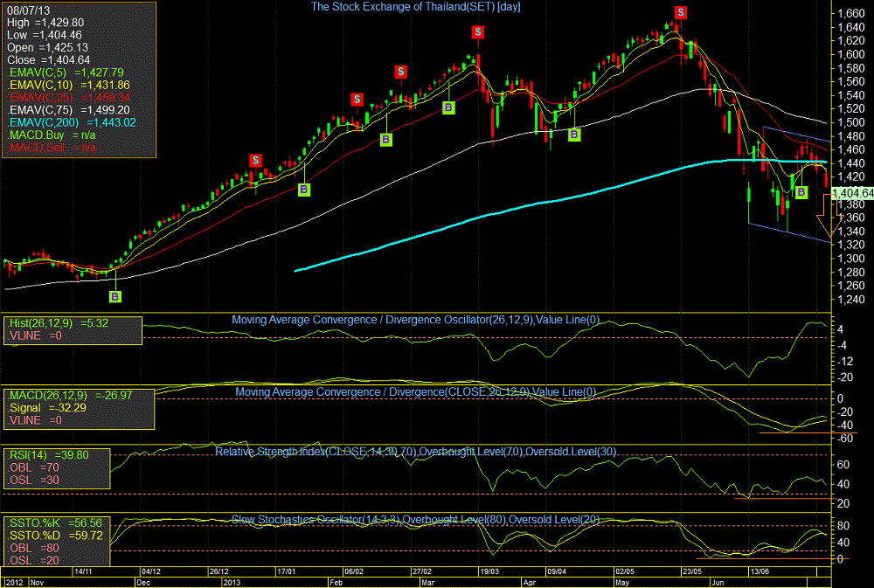Click the Slow Stochastics Oscillator panel title

(415, 520)
